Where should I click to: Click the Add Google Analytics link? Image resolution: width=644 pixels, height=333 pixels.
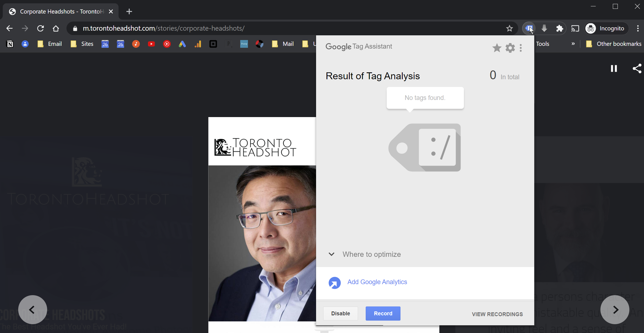(x=377, y=282)
